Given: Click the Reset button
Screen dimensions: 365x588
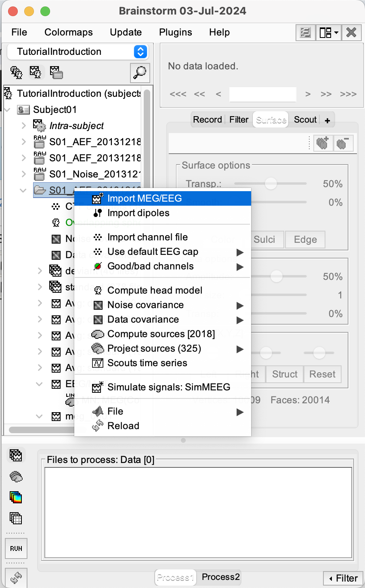Looking at the screenshot, I should point(322,374).
